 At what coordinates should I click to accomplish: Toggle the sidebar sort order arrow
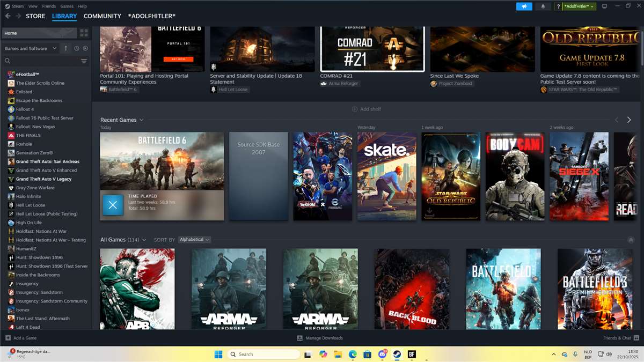tap(65, 48)
